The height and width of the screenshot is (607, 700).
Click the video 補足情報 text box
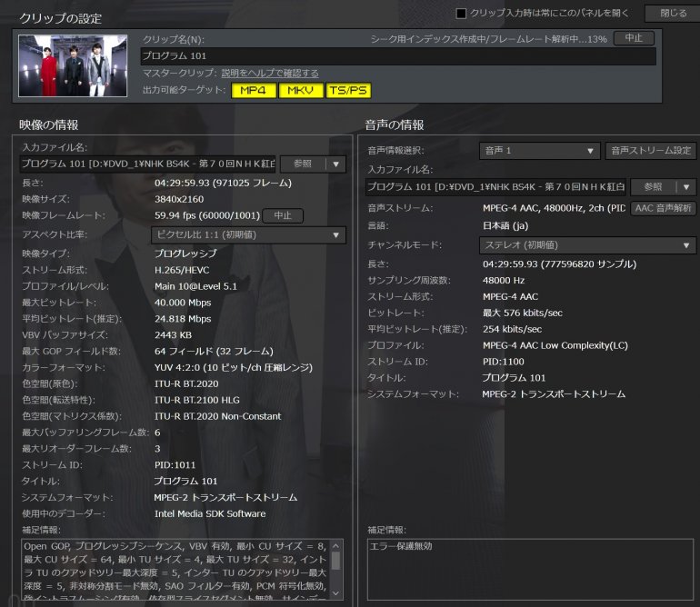(x=175, y=570)
